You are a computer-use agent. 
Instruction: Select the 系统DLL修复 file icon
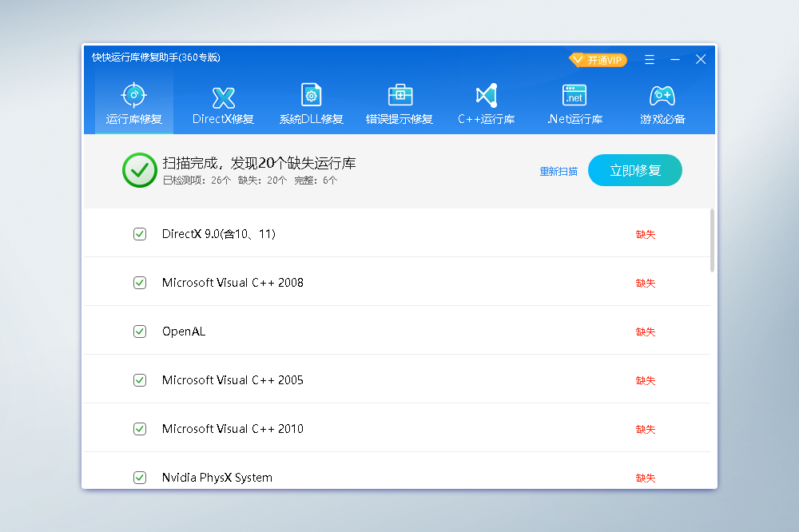[311, 95]
